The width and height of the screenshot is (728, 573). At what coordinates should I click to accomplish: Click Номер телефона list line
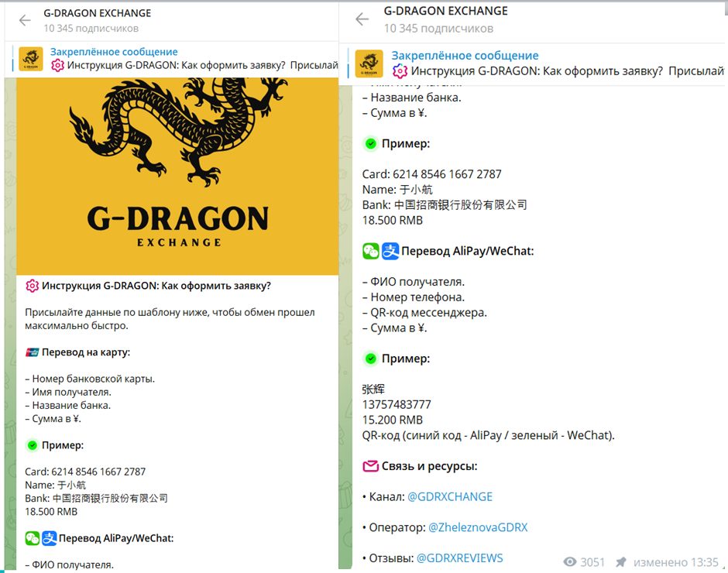414,297
